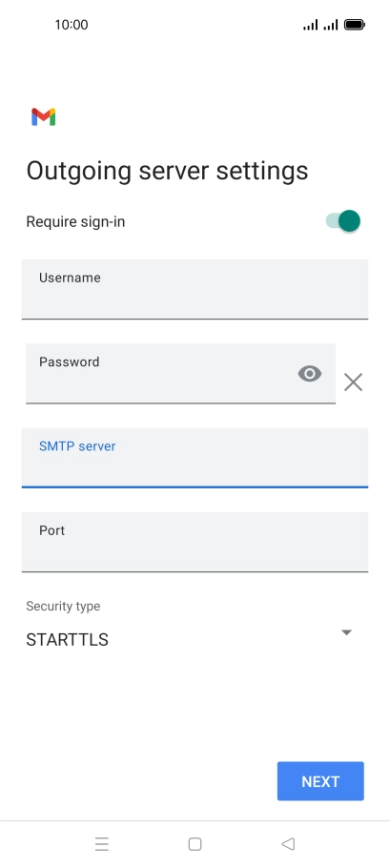390x868 pixels.
Task: Tap the Security type label
Action: [63, 606]
